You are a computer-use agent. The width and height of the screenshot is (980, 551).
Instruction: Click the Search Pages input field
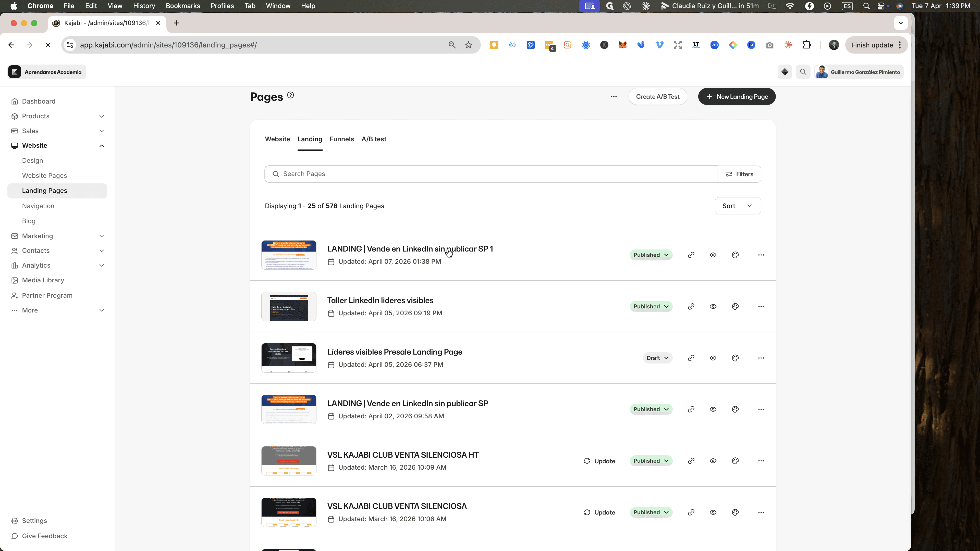[491, 174]
